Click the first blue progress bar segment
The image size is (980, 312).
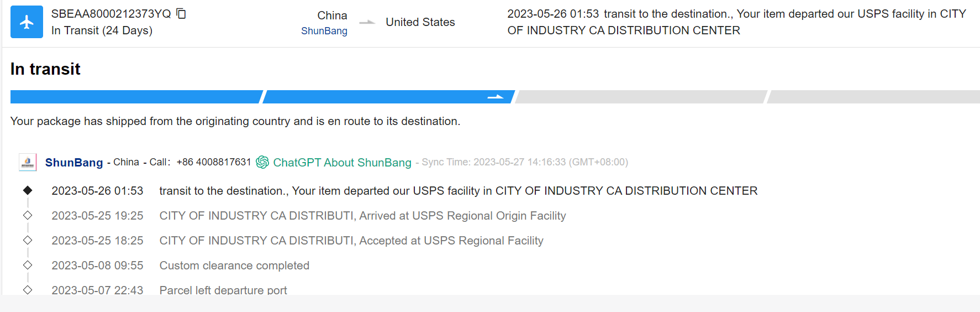(136, 97)
